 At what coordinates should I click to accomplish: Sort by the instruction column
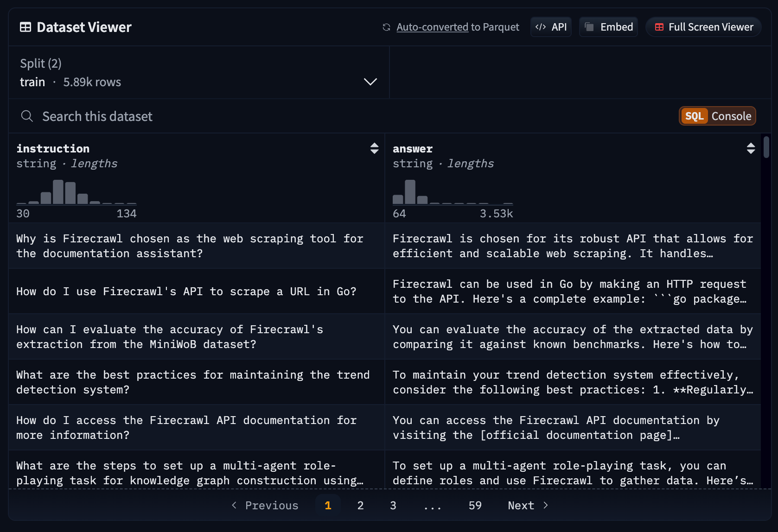click(x=374, y=148)
